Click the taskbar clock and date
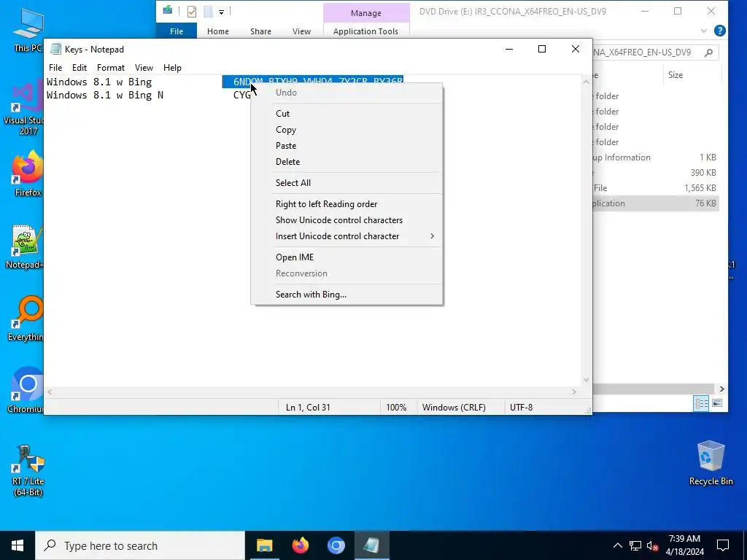The width and height of the screenshot is (747, 560). [684, 545]
